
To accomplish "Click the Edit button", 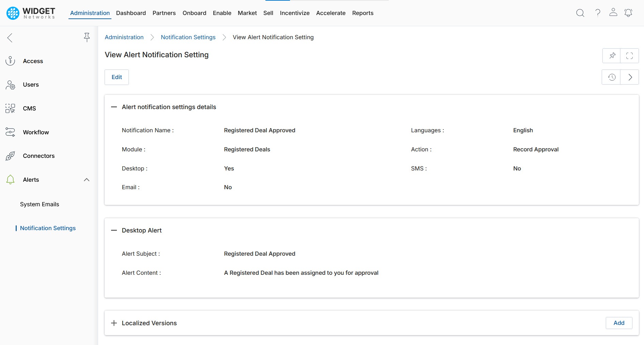I will [x=117, y=77].
